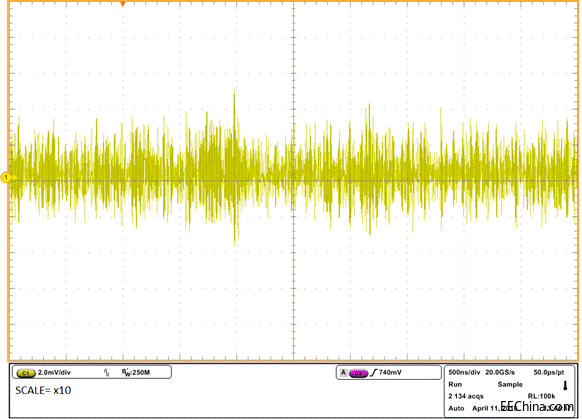Select the 20.0GS/s sample rate readout
The height and width of the screenshot is (419, 582).
tap(500, 372)
